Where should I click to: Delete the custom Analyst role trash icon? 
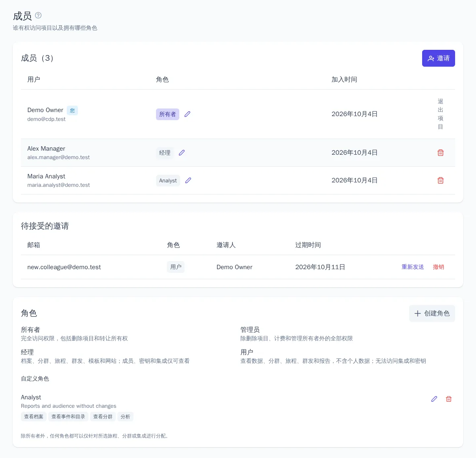tap(448, 399)
